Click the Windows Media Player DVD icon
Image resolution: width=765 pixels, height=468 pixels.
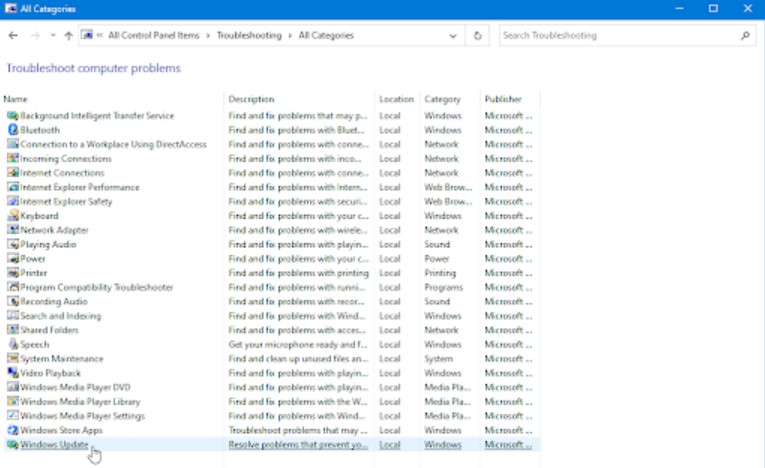point(13,387)
